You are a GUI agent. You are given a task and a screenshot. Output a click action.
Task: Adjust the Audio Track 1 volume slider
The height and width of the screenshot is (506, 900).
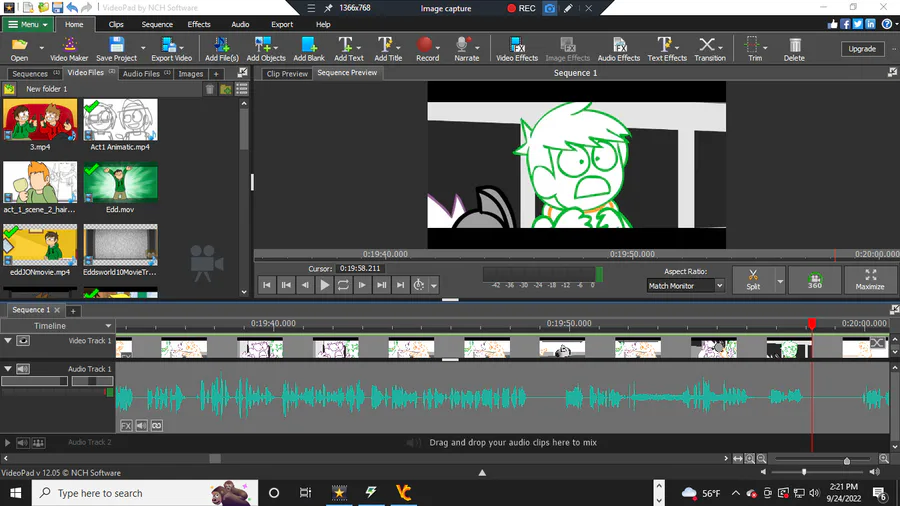click(x=34, y=381)
